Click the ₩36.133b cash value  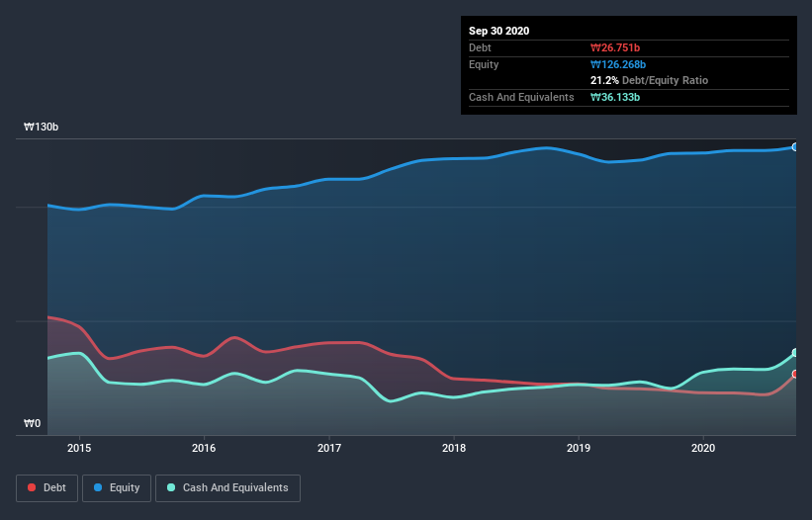(615, 97)
